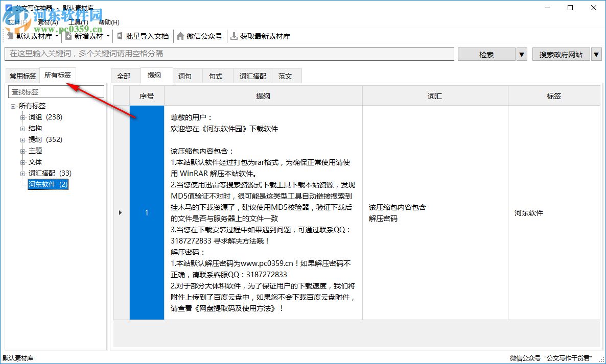Focus the keyword search input field

pyautogui.click(x=229, y=54)
